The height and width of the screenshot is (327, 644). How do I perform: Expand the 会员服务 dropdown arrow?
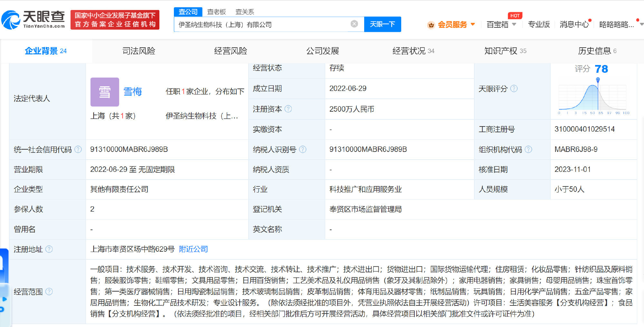point(473,24)
